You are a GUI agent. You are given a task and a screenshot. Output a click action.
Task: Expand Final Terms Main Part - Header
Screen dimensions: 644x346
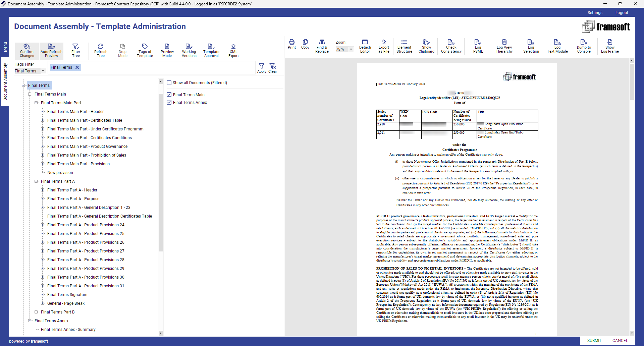click(43, 112)
